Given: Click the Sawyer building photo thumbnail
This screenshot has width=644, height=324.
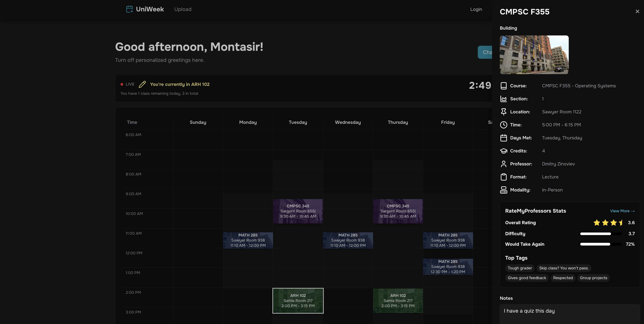Looking at the screenshot, I should [x=534, y=55].
